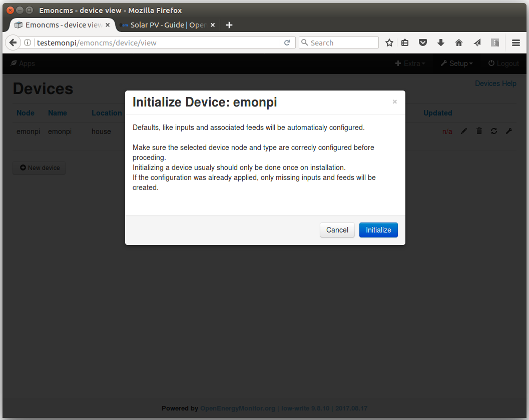Viewport: 529px width, 420px height.
Task: Close the dialog with the X icon
Action: [394, 102]
